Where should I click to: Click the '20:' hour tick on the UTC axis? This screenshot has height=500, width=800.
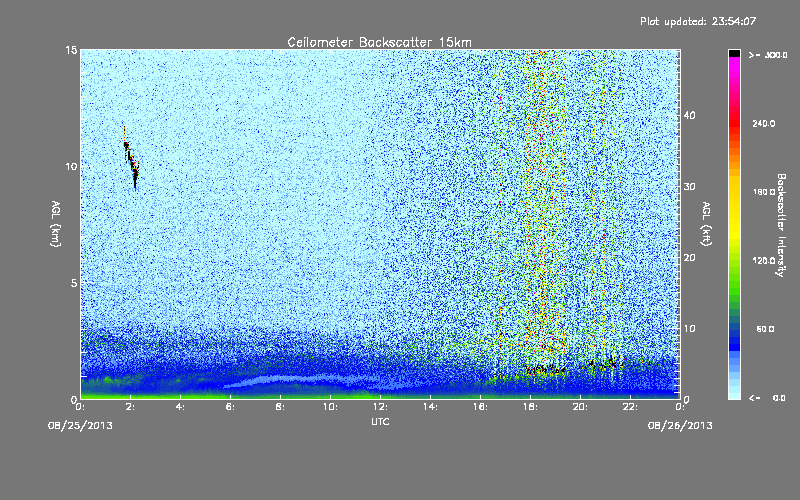coord(580,407)
